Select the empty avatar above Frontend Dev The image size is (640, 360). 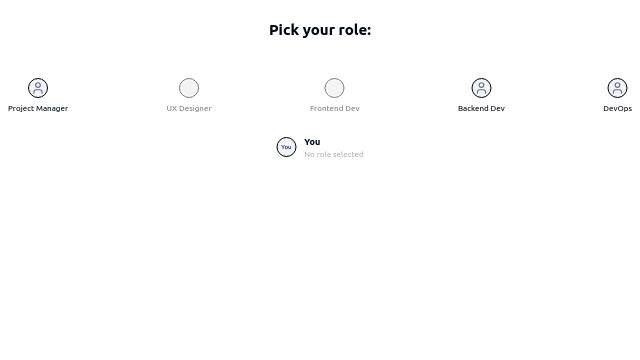pos(334,88)
